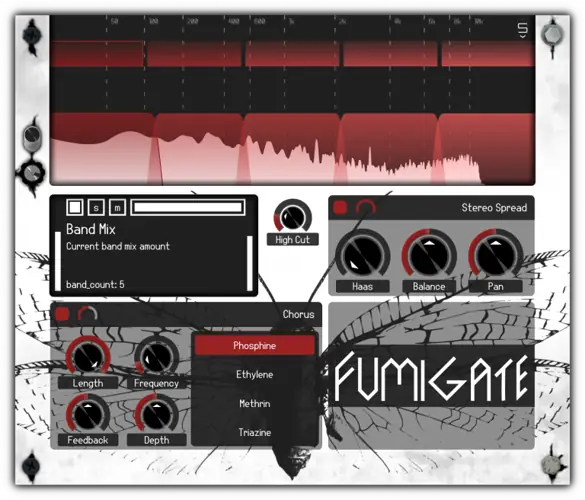Click the 'Current band mix amount' description
The height and width of the screenshot is (500, 585).
118,246
